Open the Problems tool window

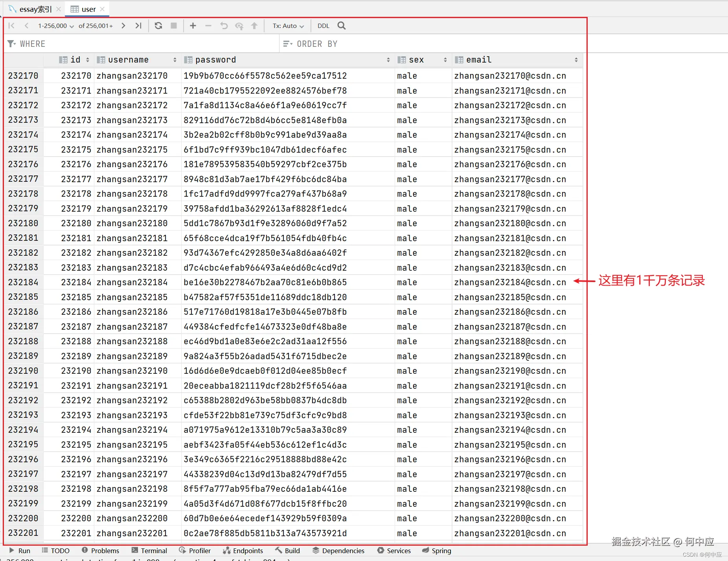point(100,551)
